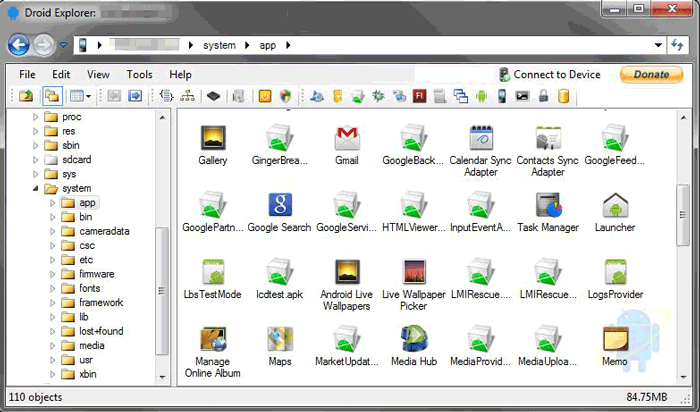700x412 pixels.
Task: Click the file list scrollbar up arrow
Action: point(683,118)
